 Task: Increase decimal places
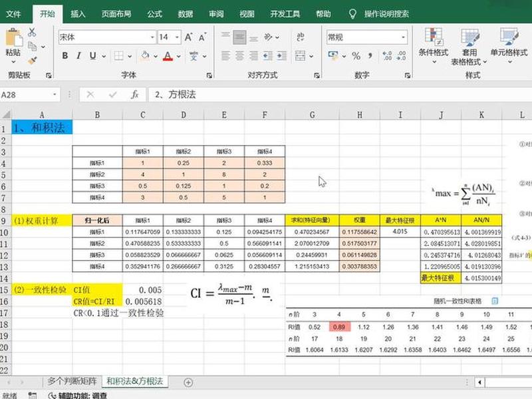387,56
